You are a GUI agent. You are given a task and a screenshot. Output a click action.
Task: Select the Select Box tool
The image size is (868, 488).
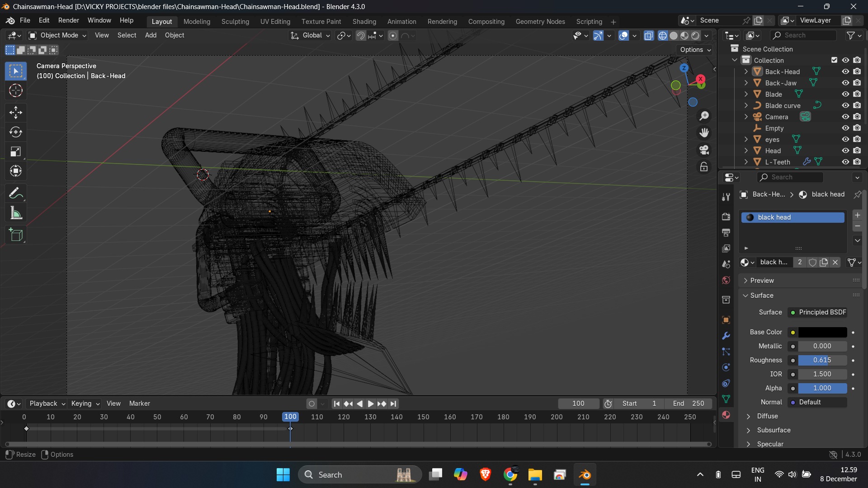coord(16,71)
